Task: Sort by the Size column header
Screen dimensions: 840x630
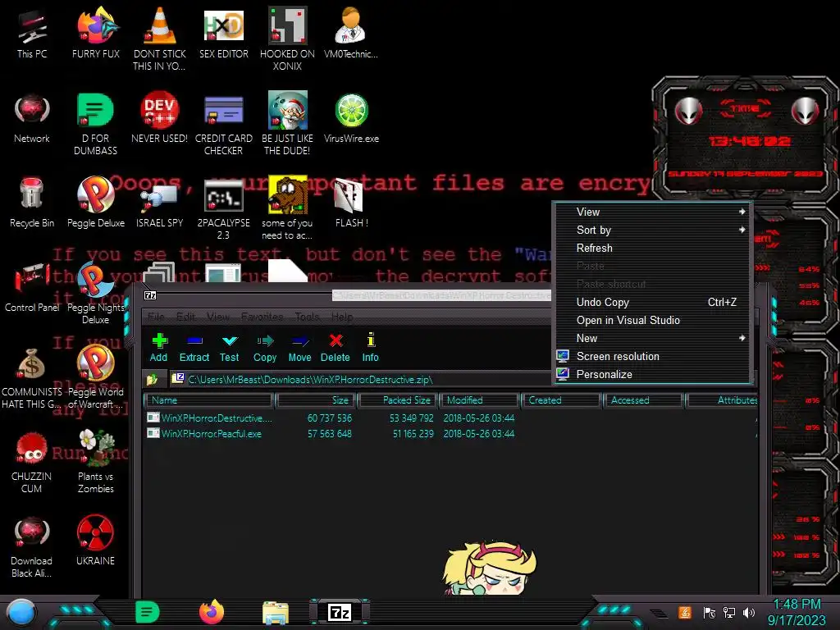Action: pos(315,400)
